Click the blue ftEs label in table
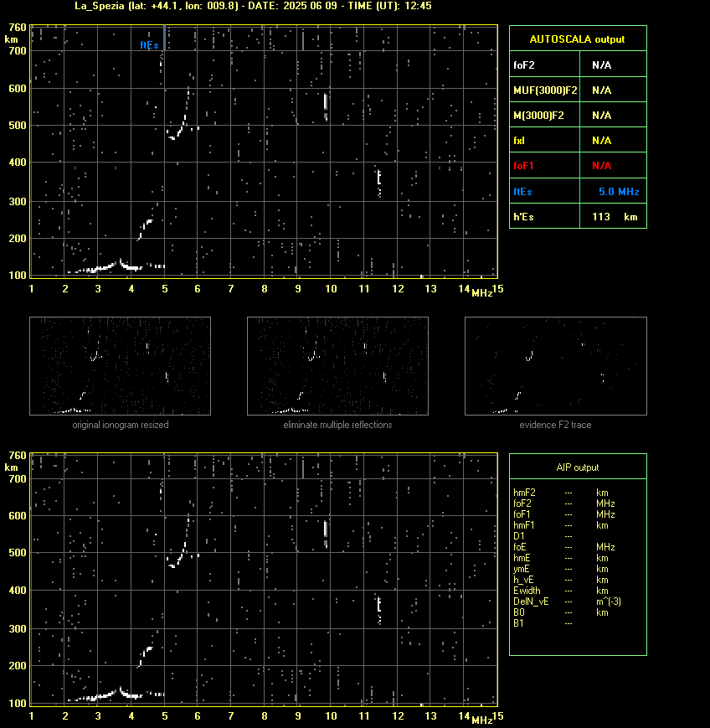This screenshot has height=728, width=710. pyautogui.click(x=522, y=192)
